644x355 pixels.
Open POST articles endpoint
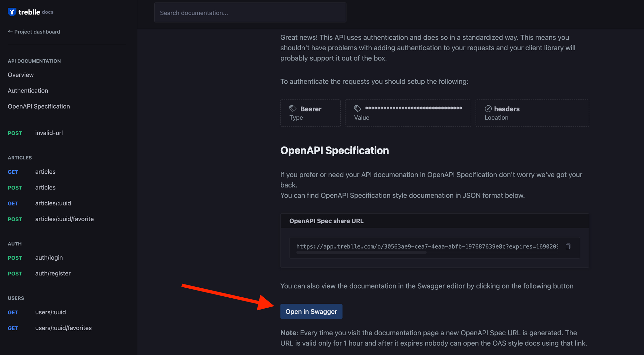point(32,187)
